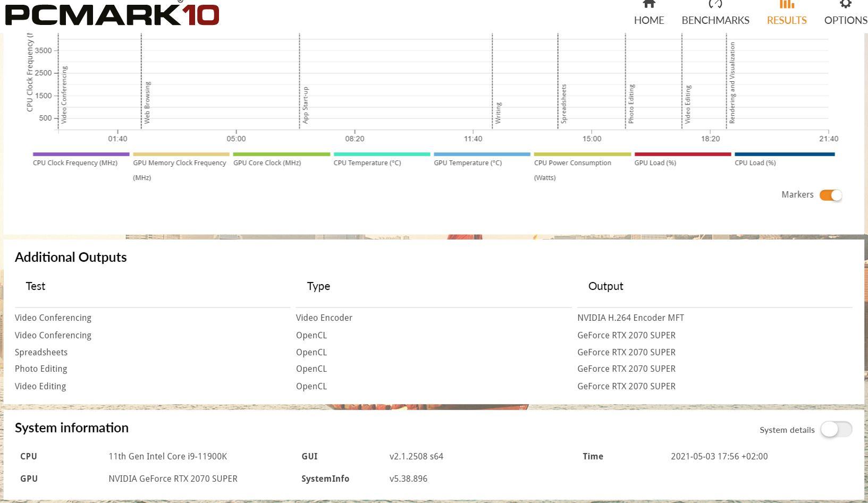Open the OPTIONS tab
Viewport: 868px width, 503px height.
(846, 13)
